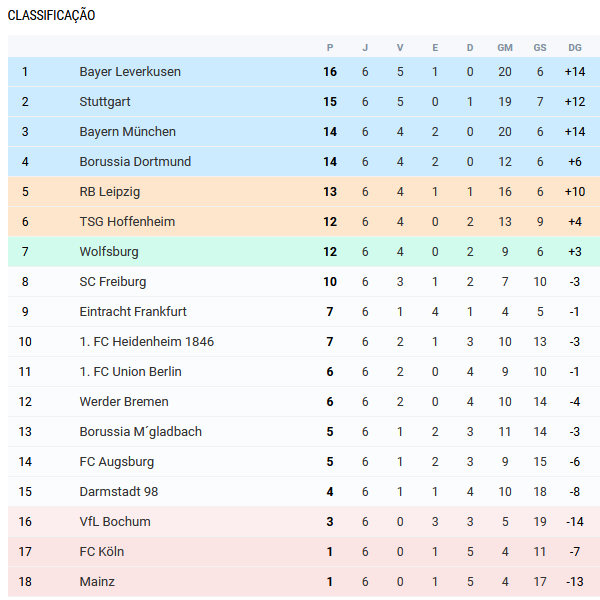This screenshot has width=600, height=600.
Task: Select the Mainz team row
Action: (x=97, y=582)
